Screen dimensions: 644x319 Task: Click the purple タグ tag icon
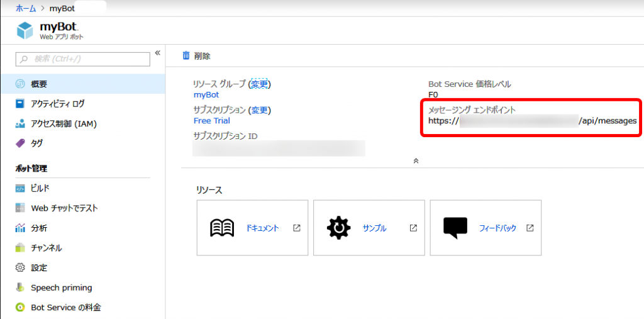20,143
